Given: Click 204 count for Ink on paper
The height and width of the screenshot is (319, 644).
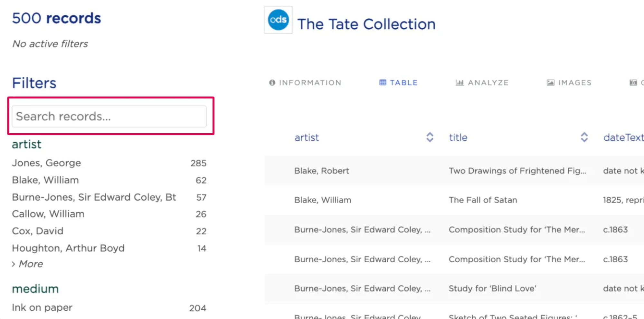Looking at the screenshot, I should click(198, 308).
